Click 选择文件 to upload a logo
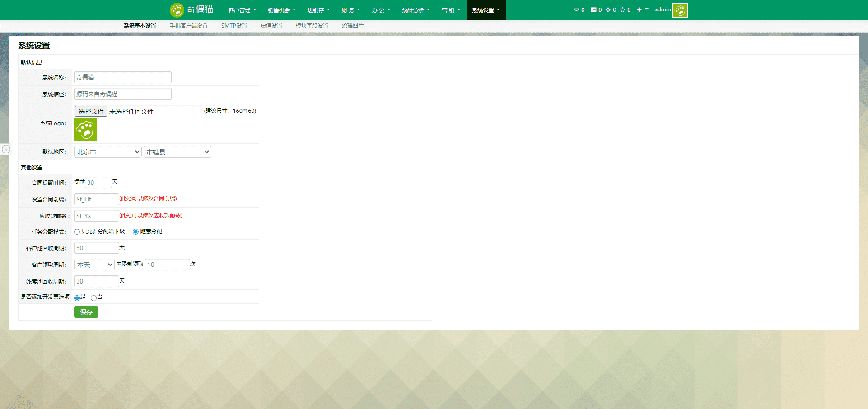The height and width of the screenshot is (409, 868). 91,112
